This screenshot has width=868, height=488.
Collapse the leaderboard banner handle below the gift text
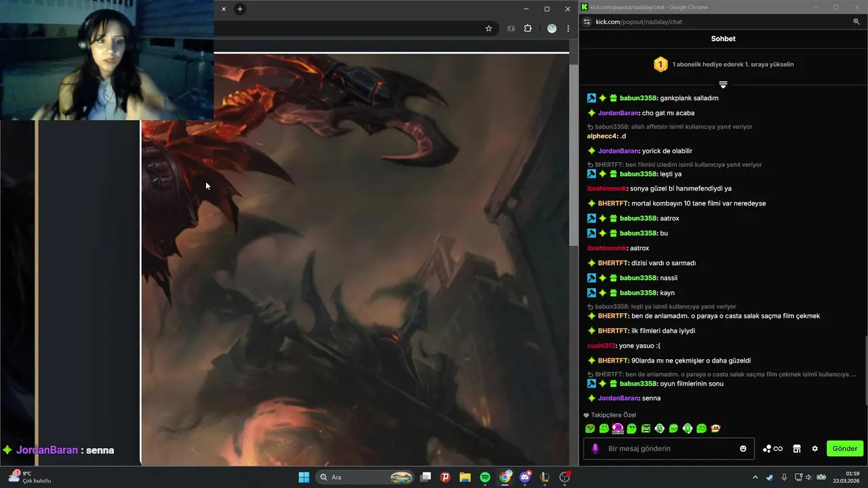pyautogui.click(x=723, y=85)
